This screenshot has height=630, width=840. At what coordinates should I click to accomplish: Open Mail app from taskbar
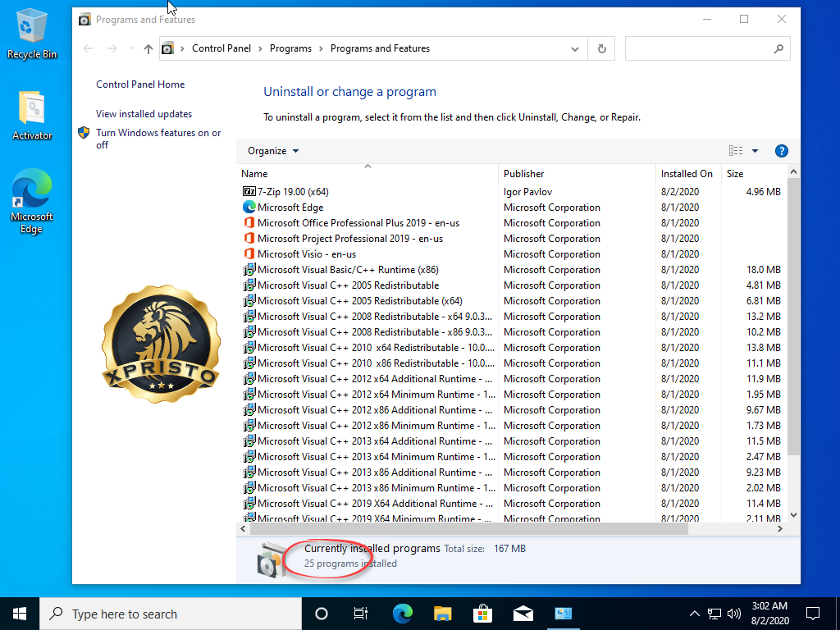click(523, 614)
